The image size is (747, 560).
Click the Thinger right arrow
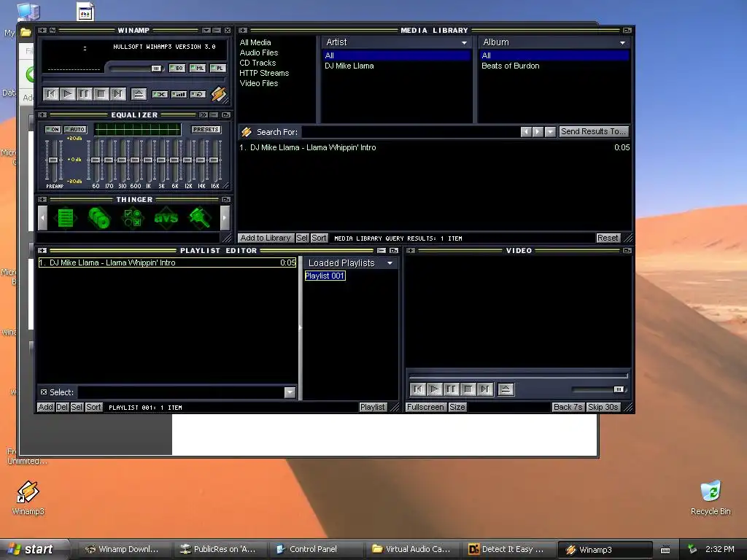pos(225,218)
